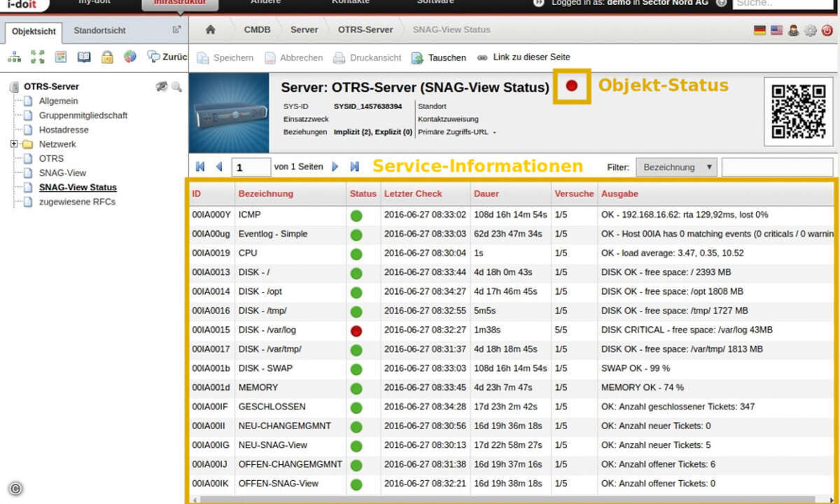Click the red status dot for DISK - /var/log
The height and width of the screenshot is (504, 840).
click(356, 330)
